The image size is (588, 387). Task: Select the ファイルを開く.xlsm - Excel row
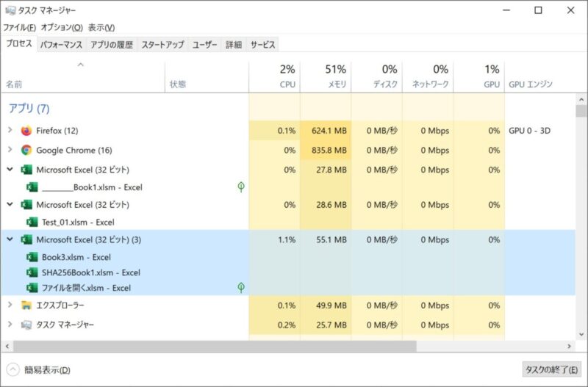pos(287,288)
